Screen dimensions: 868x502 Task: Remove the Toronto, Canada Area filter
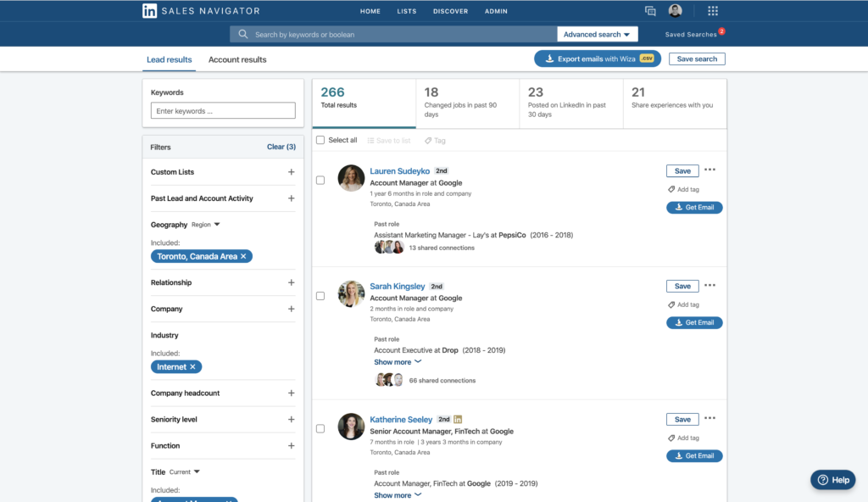point(243,256)
